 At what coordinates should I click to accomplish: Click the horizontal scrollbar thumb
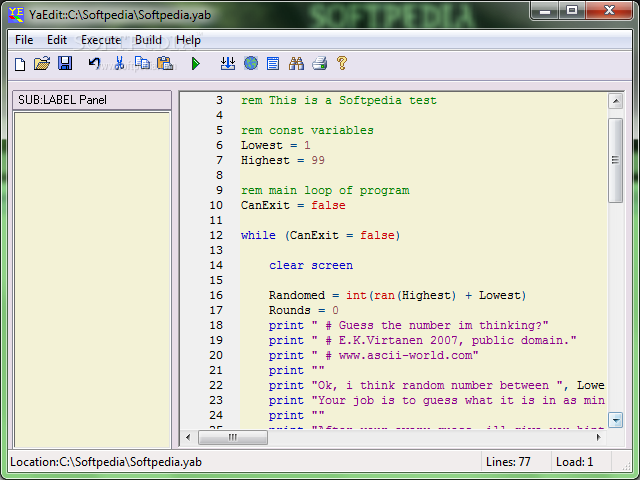(x=233, y=437)
